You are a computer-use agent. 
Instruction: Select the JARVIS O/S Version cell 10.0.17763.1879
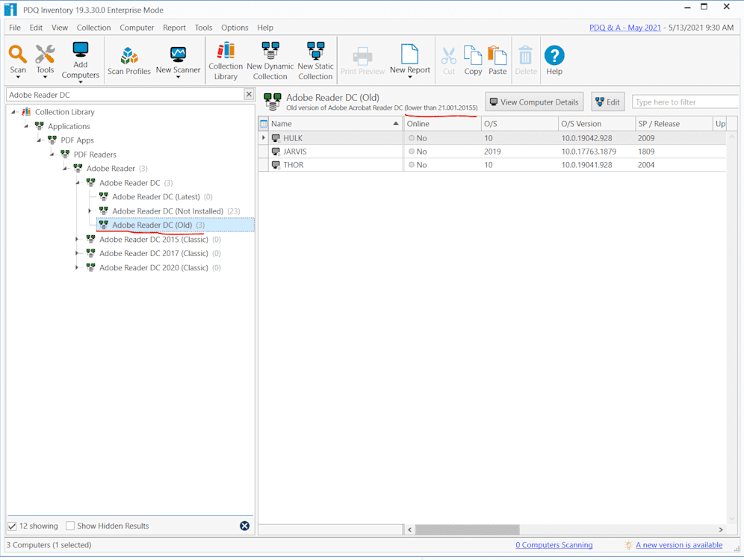click(589, 152)
